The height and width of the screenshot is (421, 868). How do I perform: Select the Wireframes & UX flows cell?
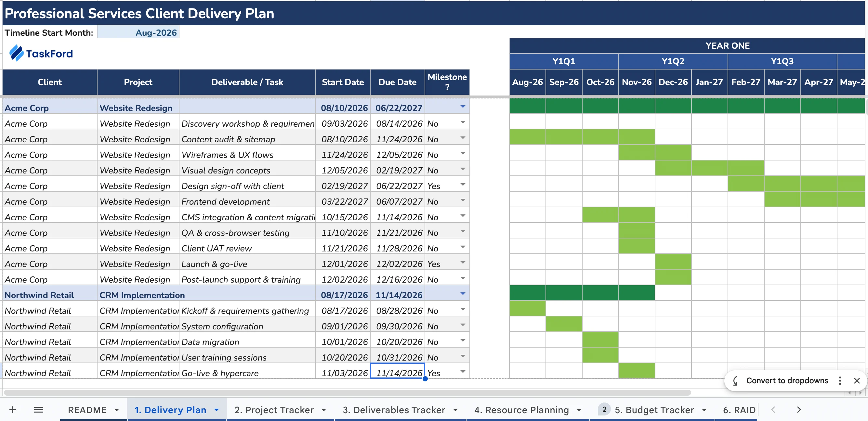[247, 153]
